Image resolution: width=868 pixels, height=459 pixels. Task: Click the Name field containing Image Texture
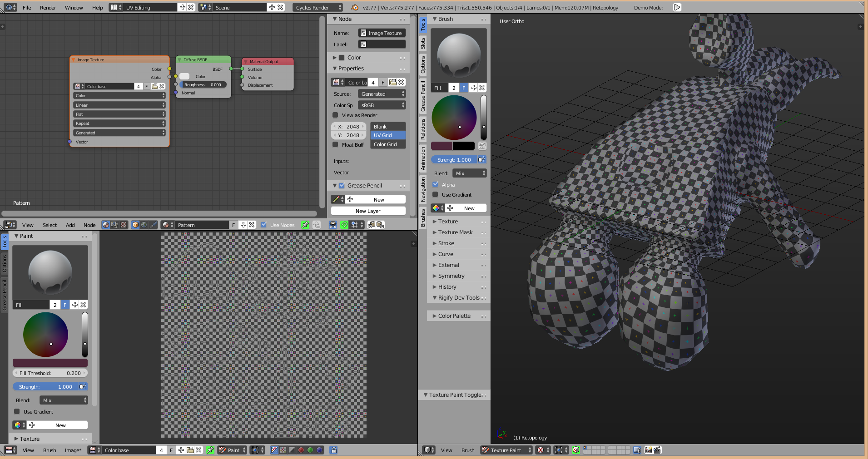(x=382, y=33)
